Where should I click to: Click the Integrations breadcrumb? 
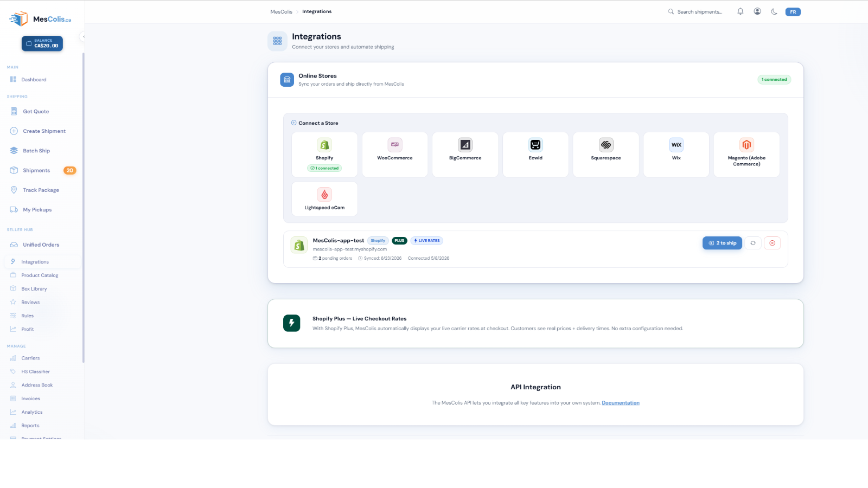pos(317,12)
